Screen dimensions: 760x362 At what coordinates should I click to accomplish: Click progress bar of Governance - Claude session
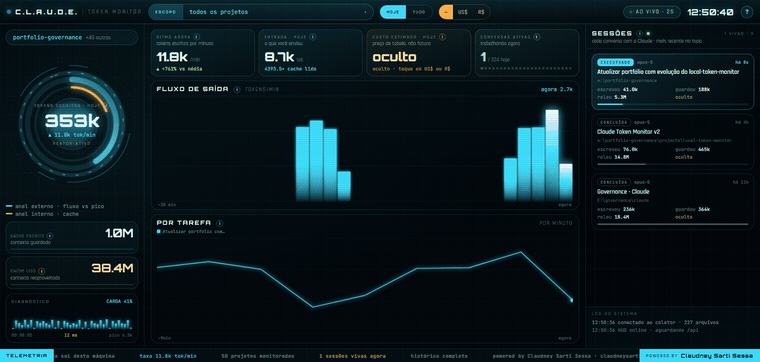pos(673,224)
